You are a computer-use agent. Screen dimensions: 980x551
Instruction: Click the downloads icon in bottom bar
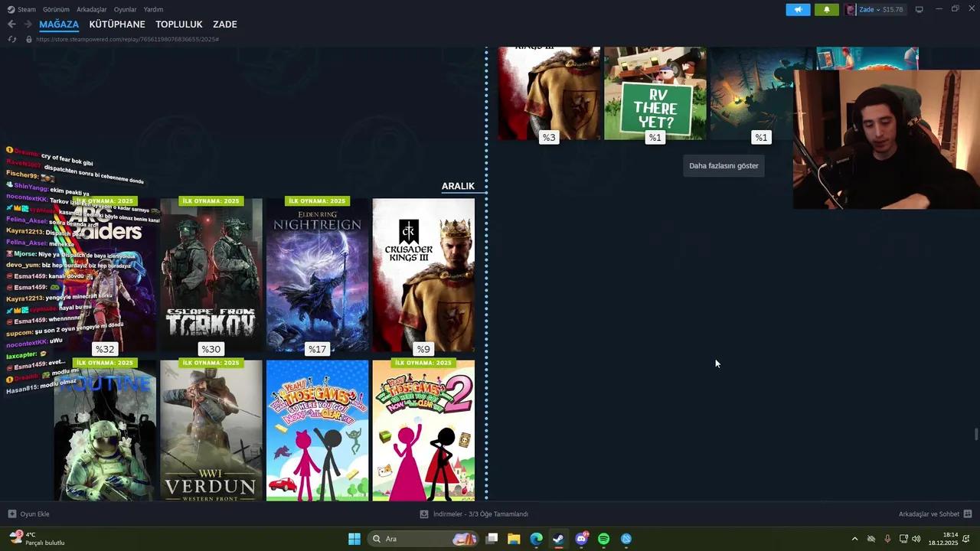(424, 514)
